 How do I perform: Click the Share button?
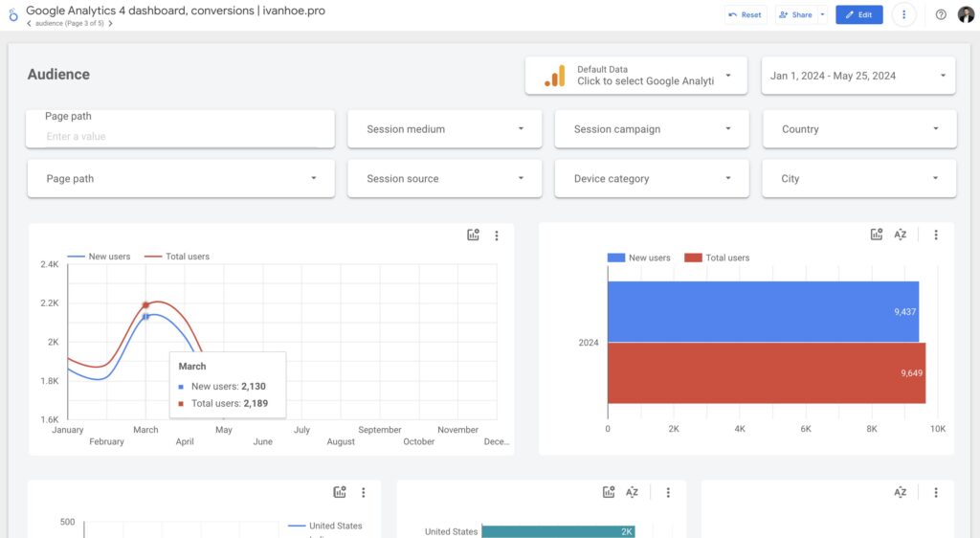point(795,15)
